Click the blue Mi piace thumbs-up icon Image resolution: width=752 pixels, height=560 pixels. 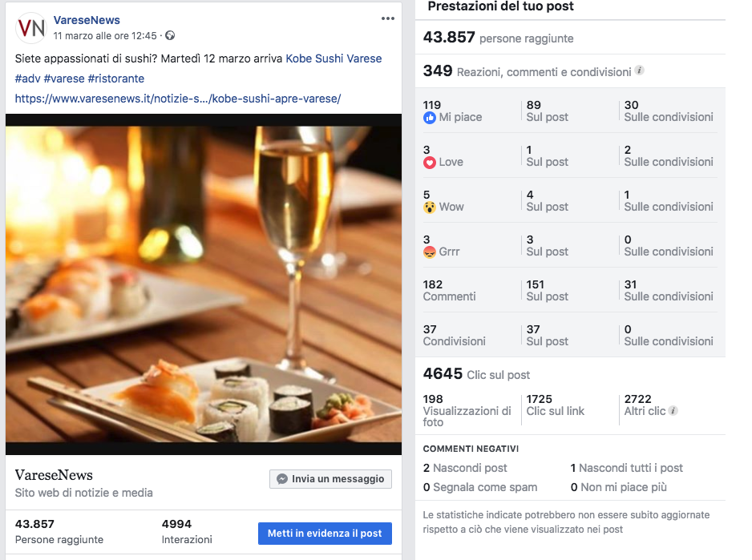430,118
